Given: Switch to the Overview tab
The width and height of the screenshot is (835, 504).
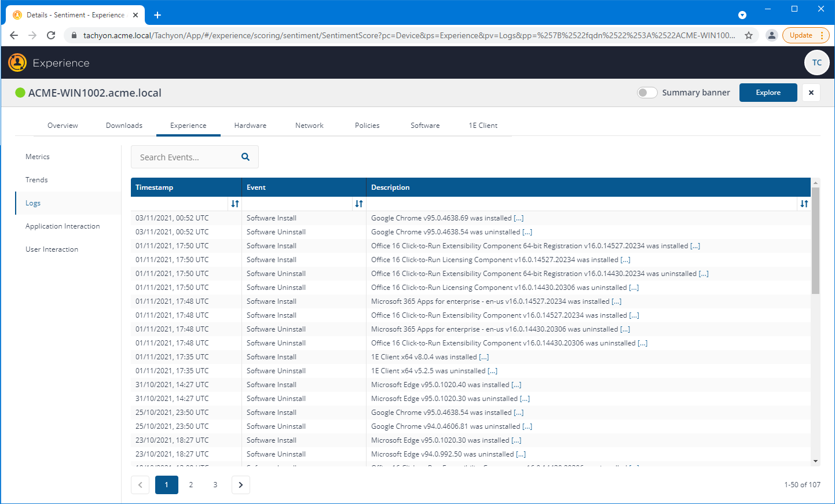Looking at the screenshot, I should pos(63,126).
